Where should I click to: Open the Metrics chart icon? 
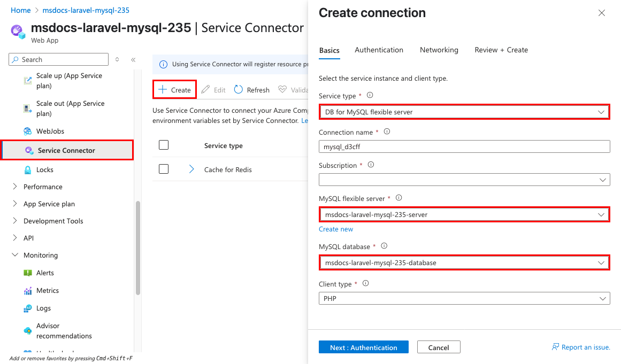[x=28, y=291]
